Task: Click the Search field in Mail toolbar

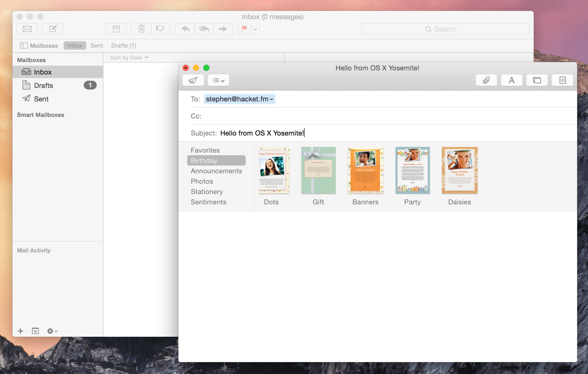Action: [x=445, y=29]
